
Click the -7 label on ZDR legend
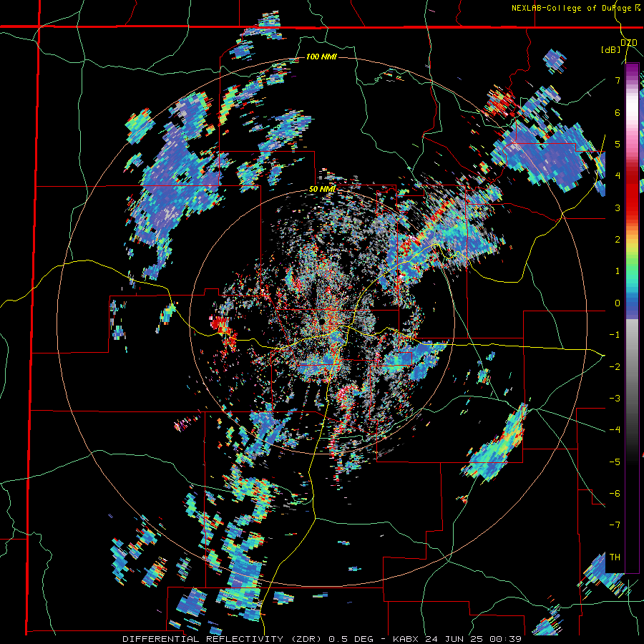coord(615,525)
